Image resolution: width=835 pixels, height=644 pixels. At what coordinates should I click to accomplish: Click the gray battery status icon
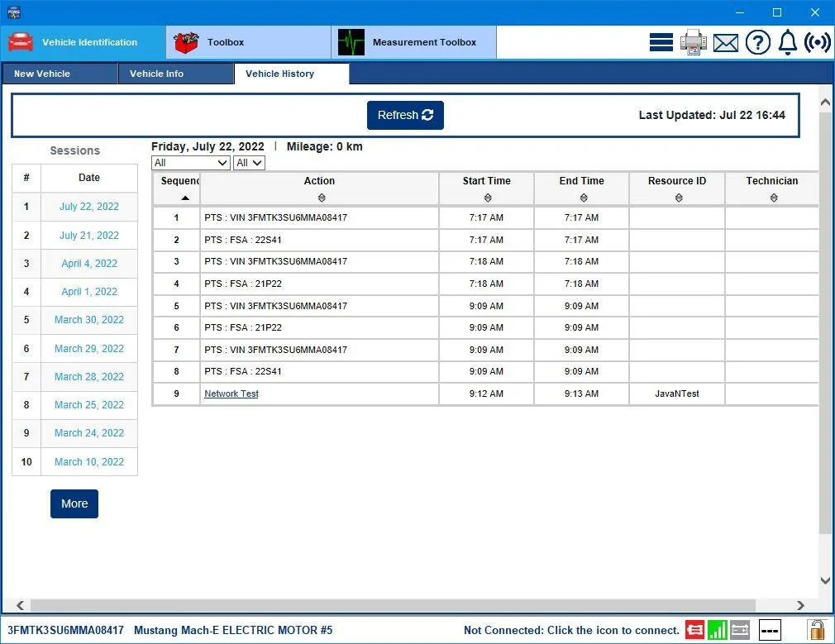point(740,630)
